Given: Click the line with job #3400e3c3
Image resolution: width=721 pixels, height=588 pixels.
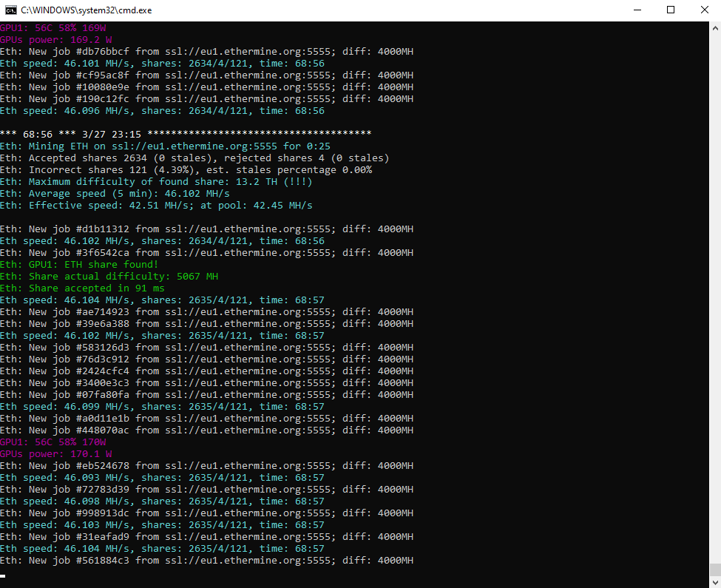Looking at the screenshot, I should (x=206, y=383).
